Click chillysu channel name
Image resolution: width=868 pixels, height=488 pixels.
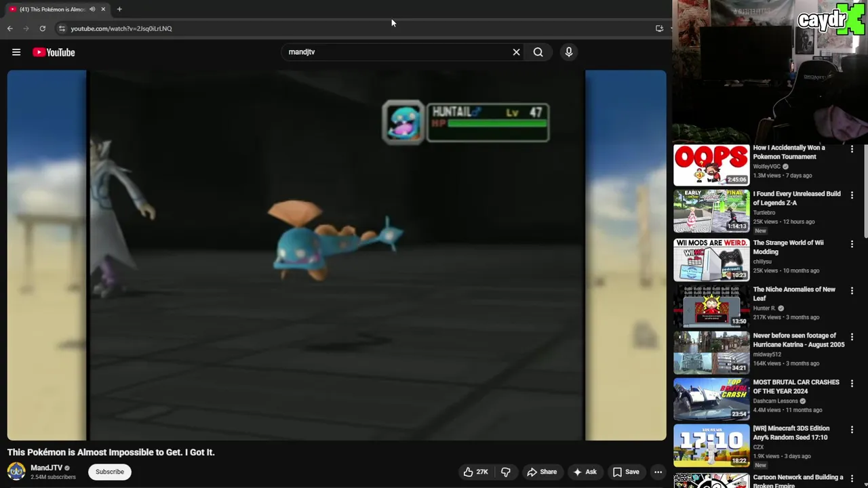click(x=762, y=261)
